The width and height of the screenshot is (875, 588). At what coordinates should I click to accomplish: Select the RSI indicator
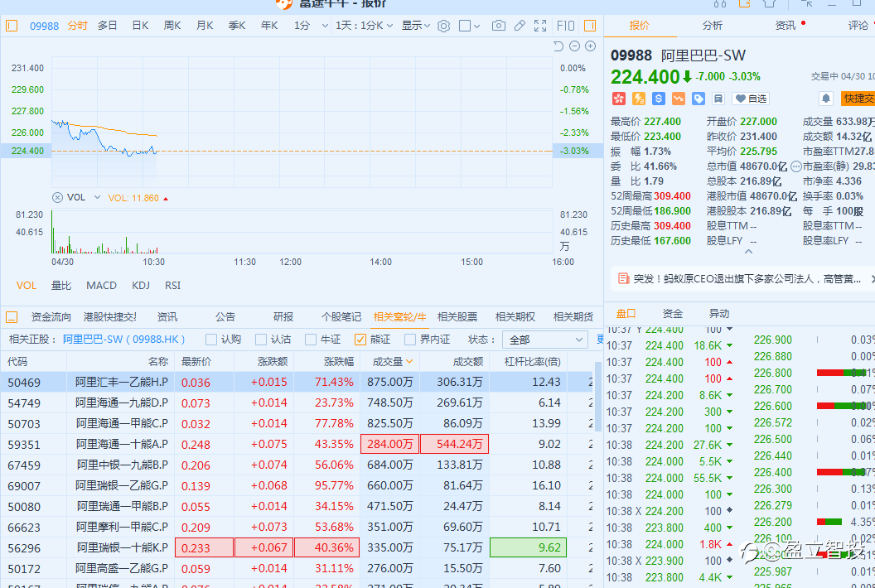coord(172,286)
